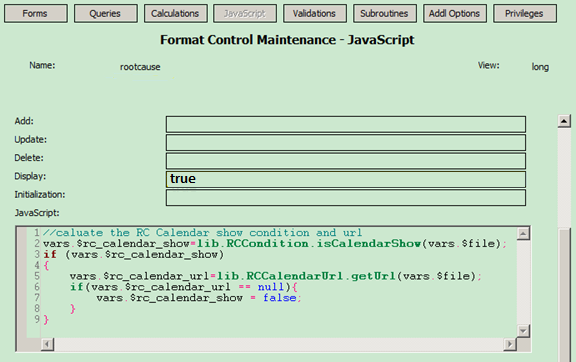Viewport: 576px width, 362px height.
Task: Click the opening brace on line 4
Action: point(46,265)
